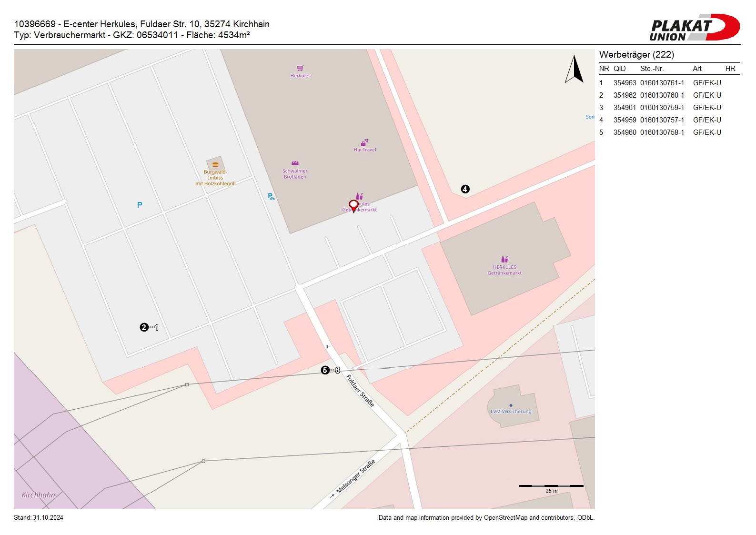
Task: Click the QID column header
Action: pos(619,69)
